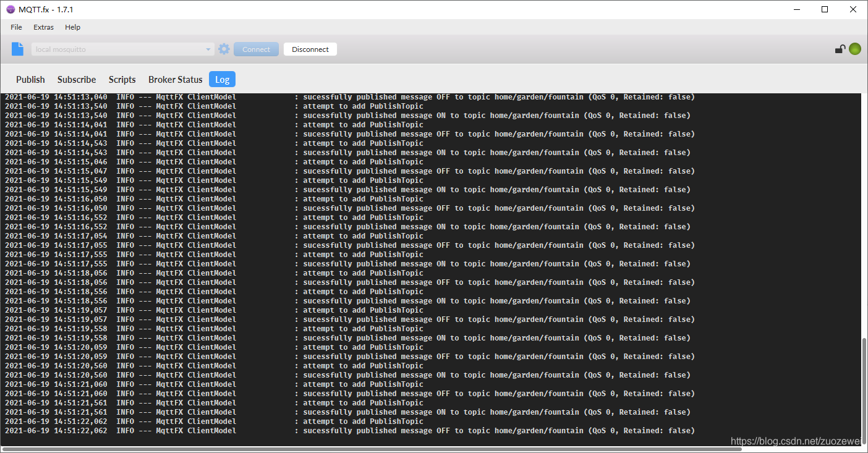Switch to the Scripts tab
This screenshot has width=868, height=453.
(x=122, y=79)
